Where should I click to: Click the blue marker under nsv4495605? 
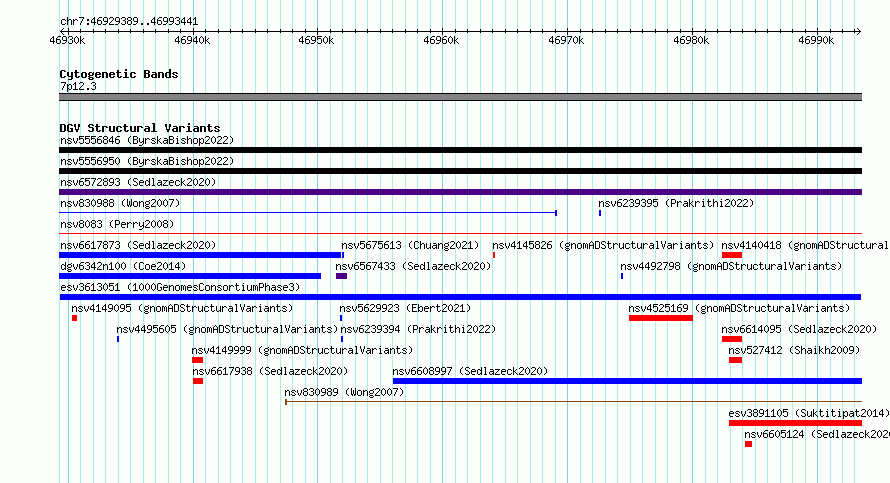pyautogui.click(x=118, y=339)
